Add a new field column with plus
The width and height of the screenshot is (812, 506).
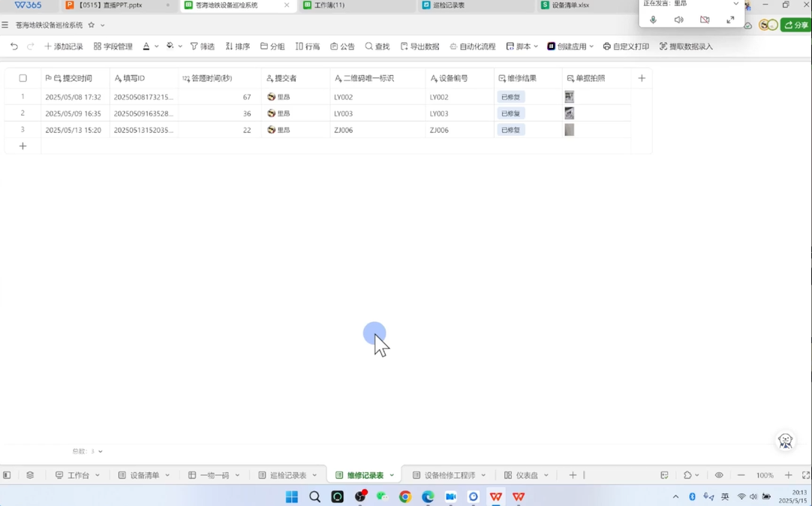coord(642,78)
